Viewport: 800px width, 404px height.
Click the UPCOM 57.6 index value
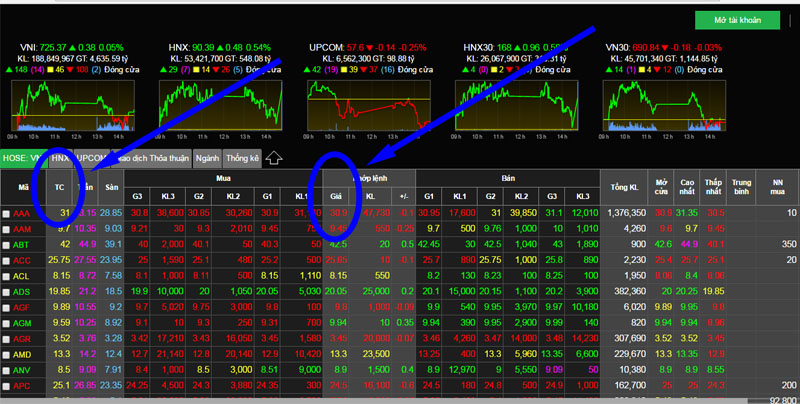pyautogui.click(x=355, y=47)
